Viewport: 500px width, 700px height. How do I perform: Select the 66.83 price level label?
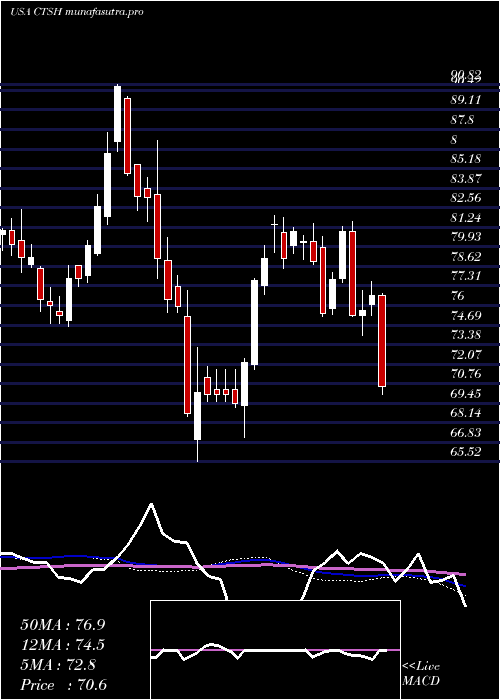pyautogui.click(x=466, y=433)
